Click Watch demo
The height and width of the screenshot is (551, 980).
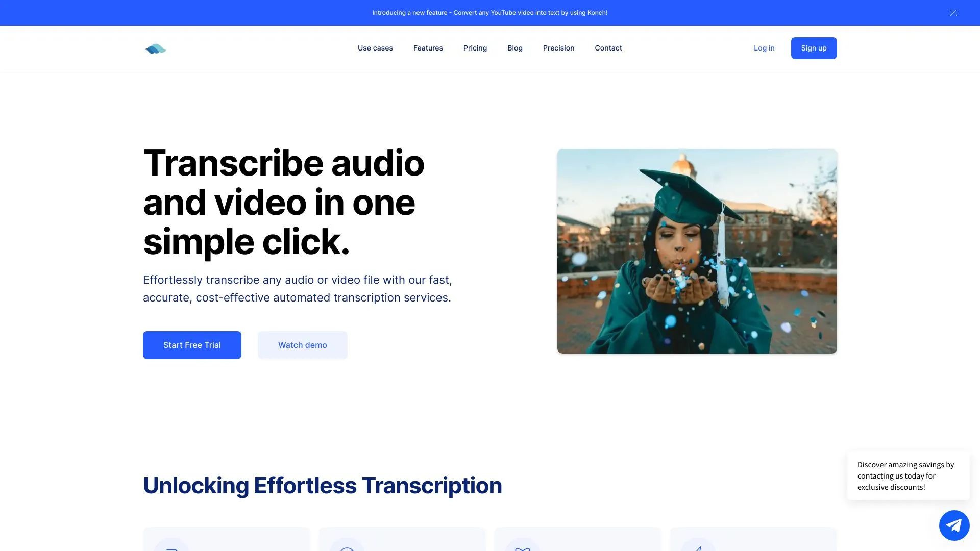click(302, 345)
